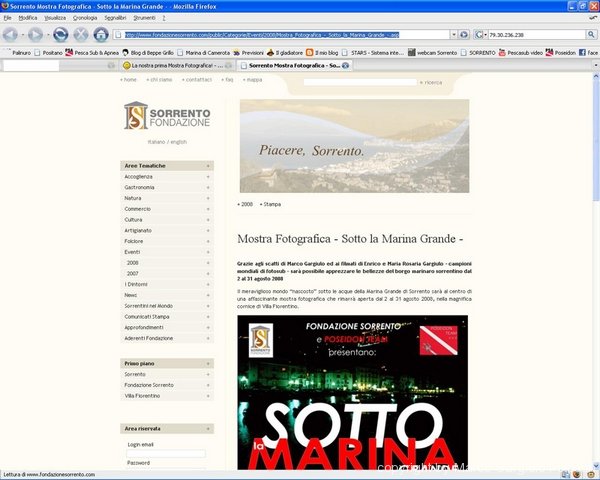Screen dimensions: 600x480
Task: Click the Back navigation arrow button
Action: [x=10, y=35]
